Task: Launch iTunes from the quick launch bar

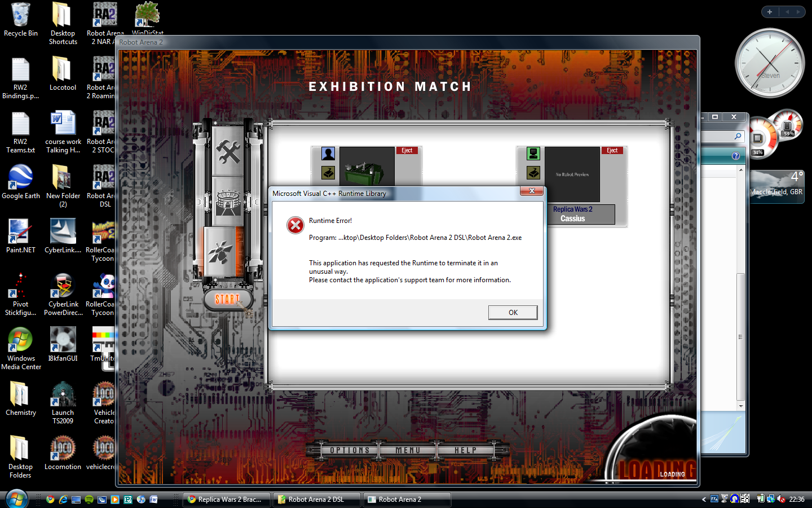Action: tap(141, 499)
